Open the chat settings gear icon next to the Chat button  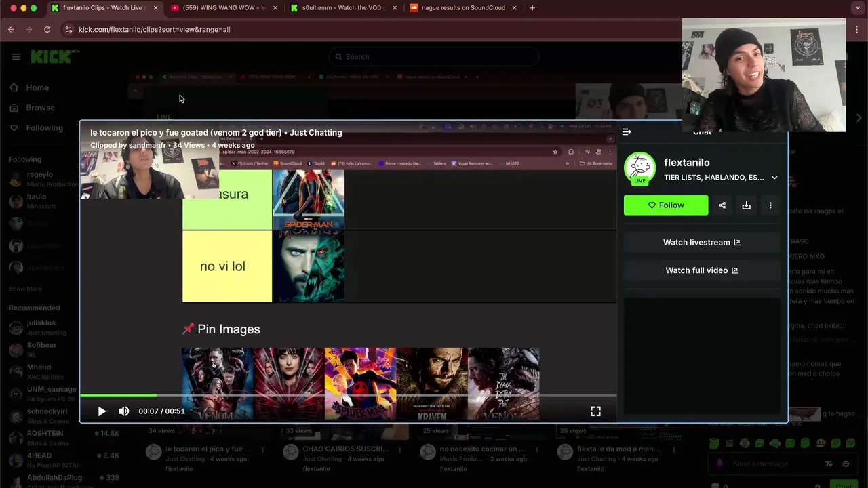818,485
